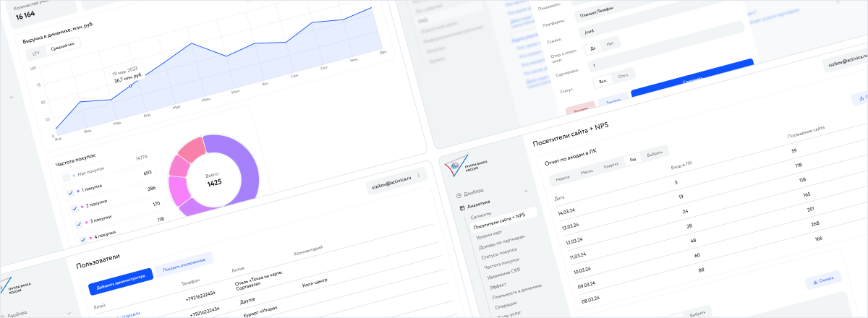Open the Дашборд clock icon in sidebar
The image size is (868, 318).
[x=459, y=196]
